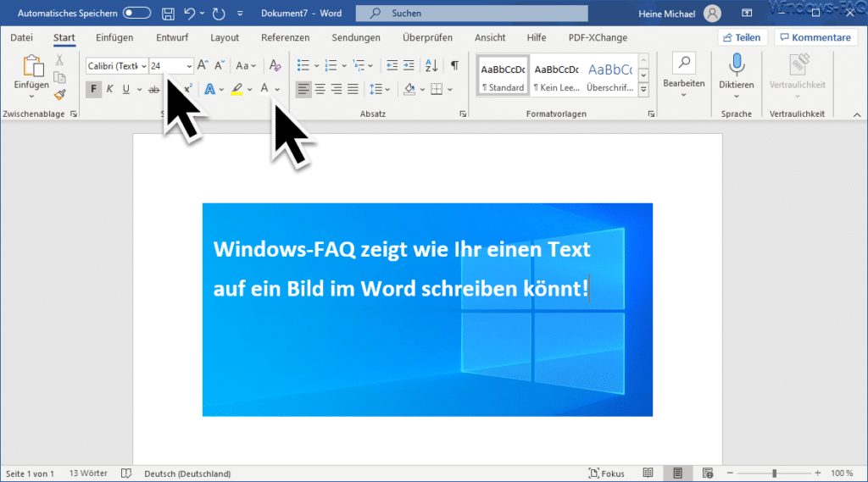
Task: Expand the Formatvorlagen gallery more arrow
Action: (x=643, y=89)
